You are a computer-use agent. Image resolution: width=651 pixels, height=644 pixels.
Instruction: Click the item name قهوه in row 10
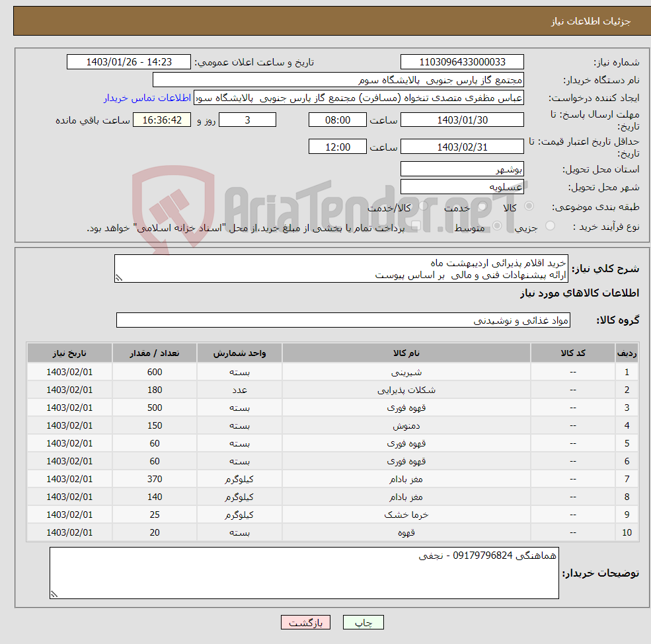point(406,533)
